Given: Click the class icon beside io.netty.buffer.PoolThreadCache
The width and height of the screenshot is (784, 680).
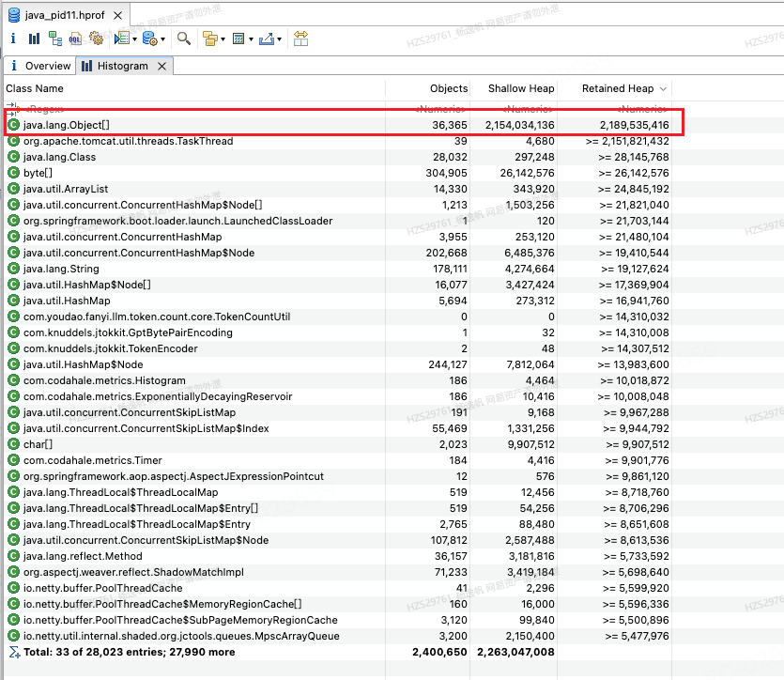Looking at the screenshot, I should point(13,588).
